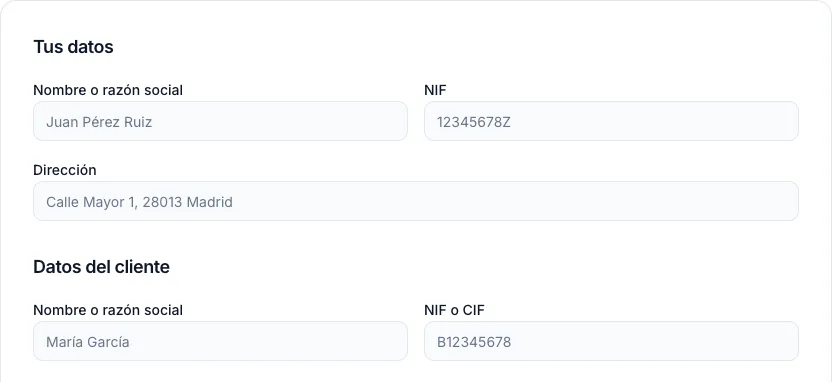Viewport: 832px width, 382px height.
Task: Select the field showing '12345678Z' placeholder
Action: (611, 121)
